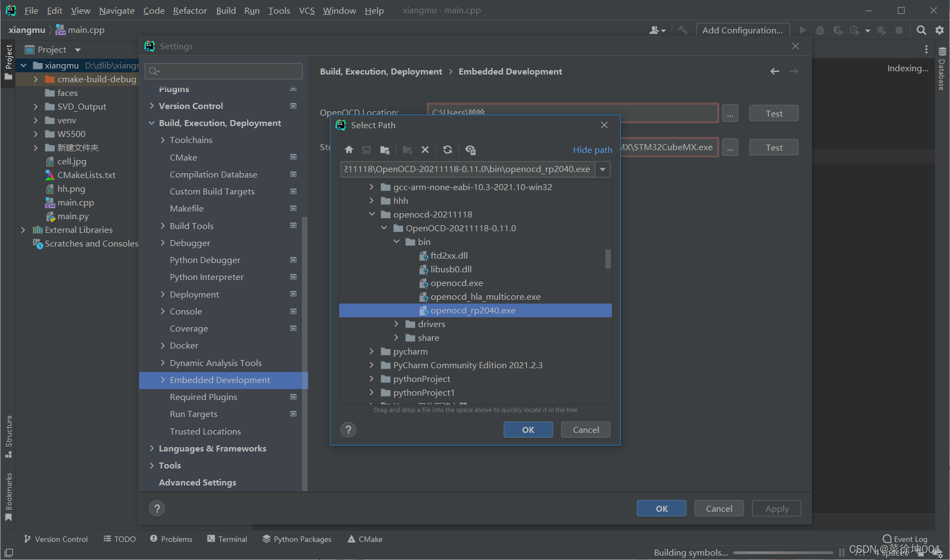Expand External Libraries node
Image resolution: width=950 pixels, height=560 pixels.
coord(23,230)
